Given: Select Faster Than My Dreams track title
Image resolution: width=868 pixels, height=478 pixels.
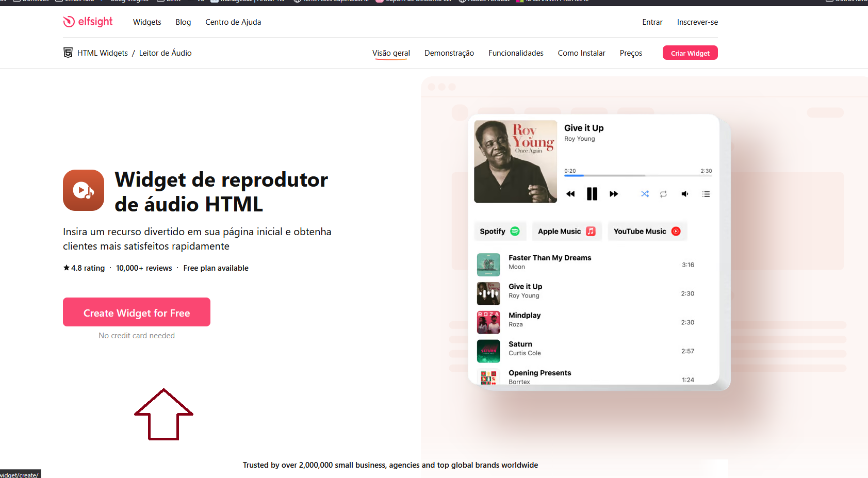Looking at the screenshot, I should [550, 257].
